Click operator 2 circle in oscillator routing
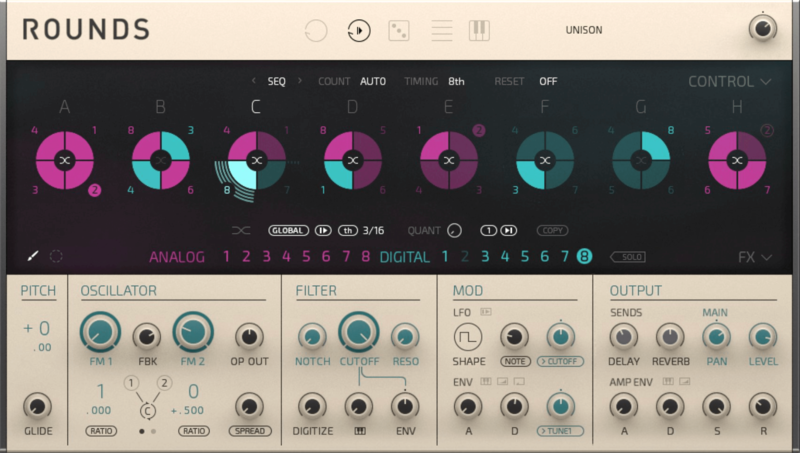This screenshot has height=453, width=800. (x=164, y=383)
